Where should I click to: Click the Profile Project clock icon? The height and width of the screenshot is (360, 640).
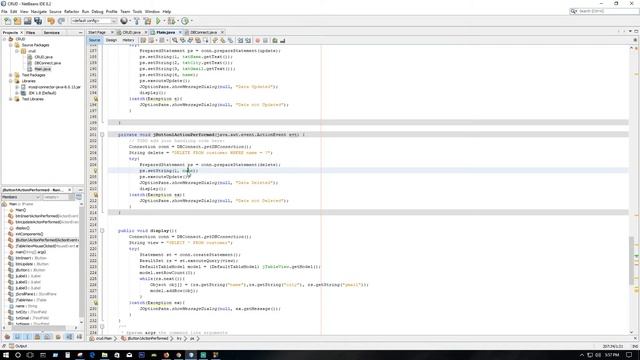(185, 21)
